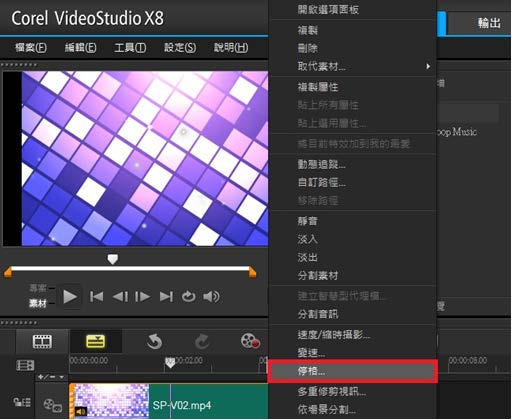Jump to start of clip icon

[96, 297]
